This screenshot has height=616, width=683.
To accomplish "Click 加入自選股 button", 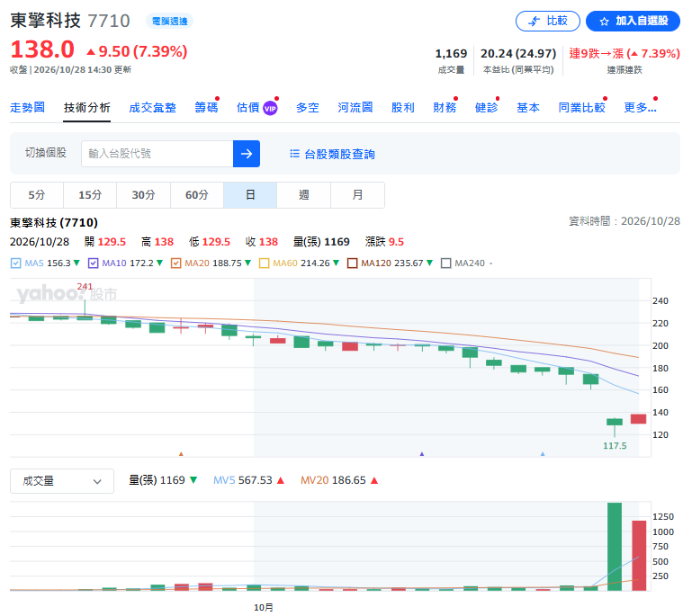I will 633,21.
